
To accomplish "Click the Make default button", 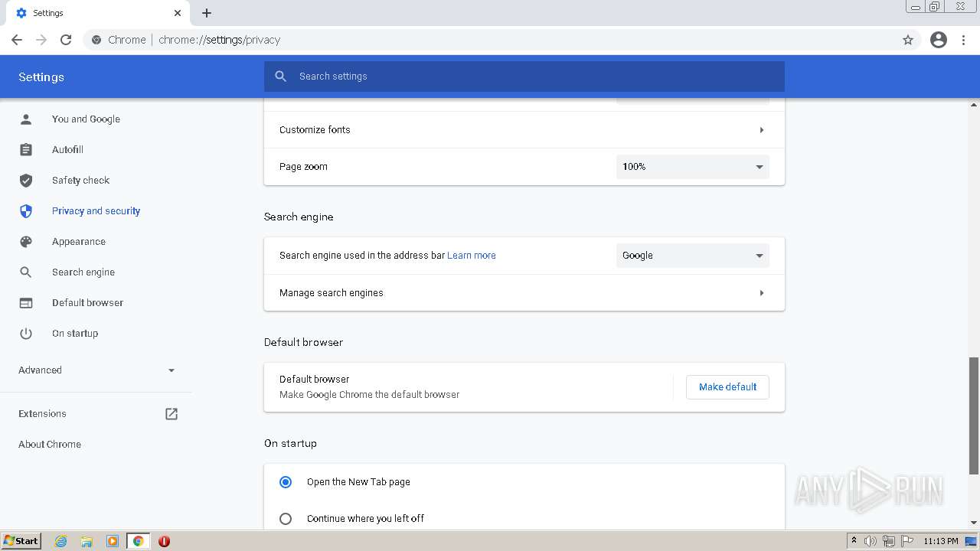I will tap(727, 387).
